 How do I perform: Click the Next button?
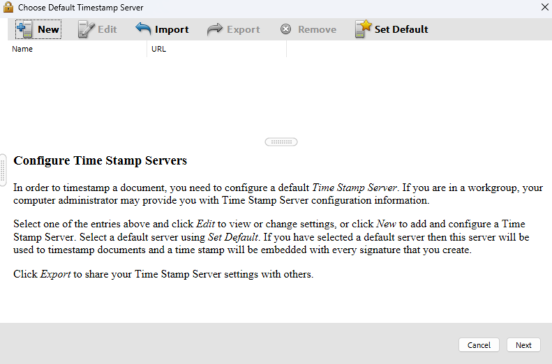pos(523,345)
